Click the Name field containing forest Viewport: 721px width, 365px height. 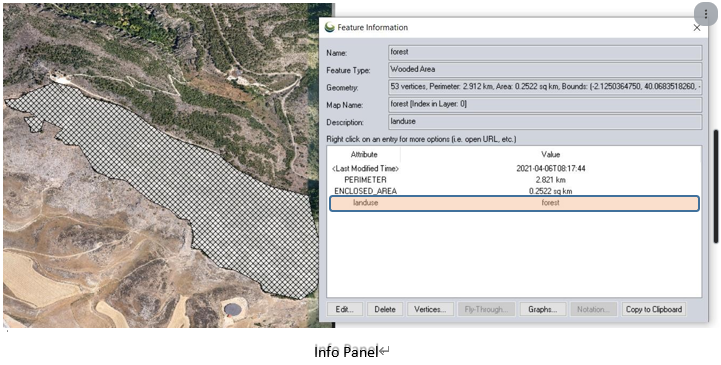pyautogui.click(x=545, y=52)
